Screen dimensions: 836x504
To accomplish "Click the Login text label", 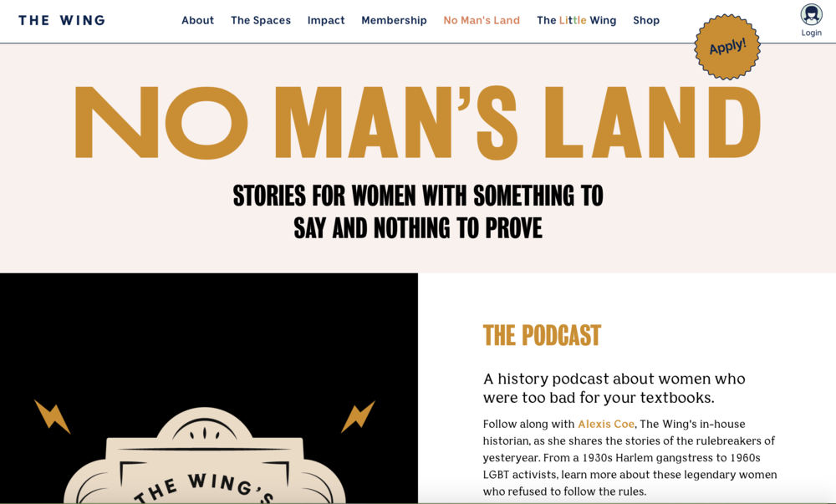I will 811,33.
